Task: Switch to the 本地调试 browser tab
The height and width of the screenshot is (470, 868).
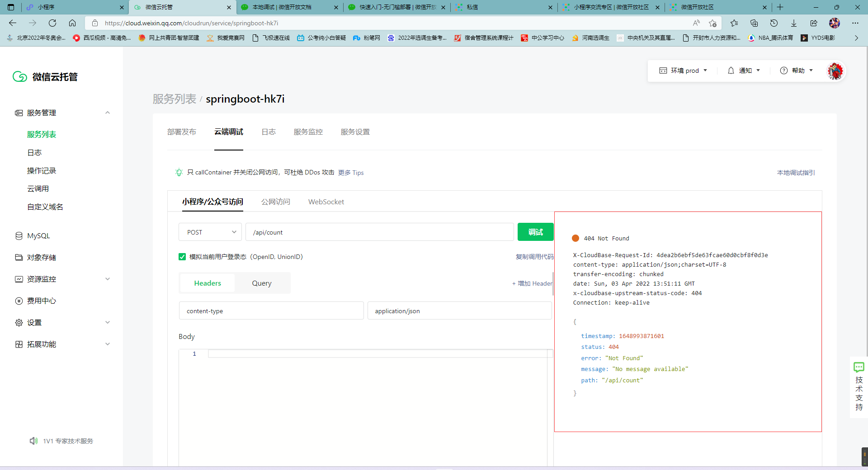Action: pyautogui.click(x=290, y=7)
